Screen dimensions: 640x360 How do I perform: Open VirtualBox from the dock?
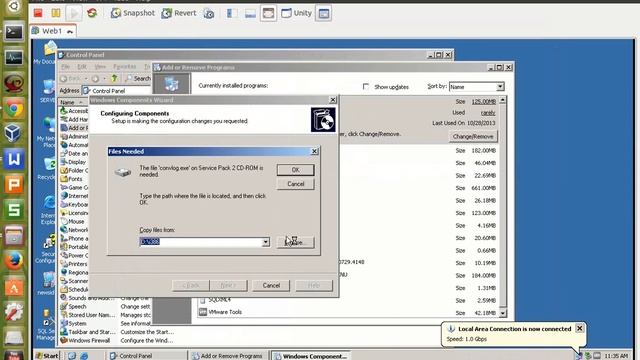coord(14,133)
